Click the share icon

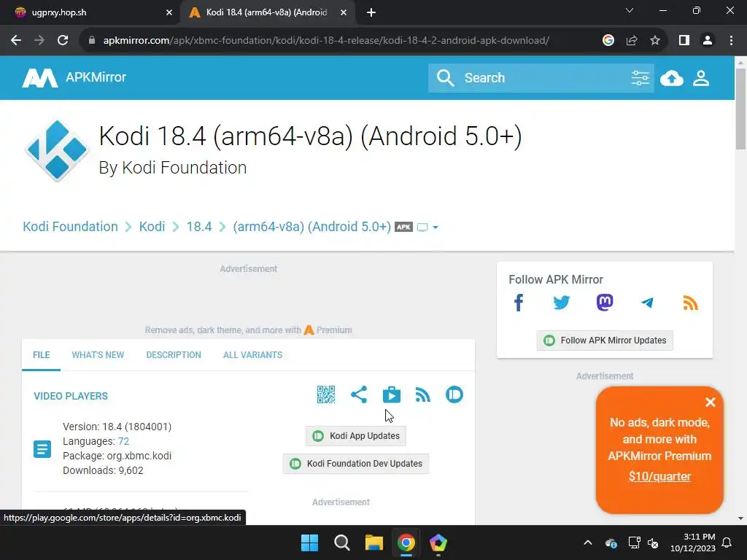coord(359,394)
